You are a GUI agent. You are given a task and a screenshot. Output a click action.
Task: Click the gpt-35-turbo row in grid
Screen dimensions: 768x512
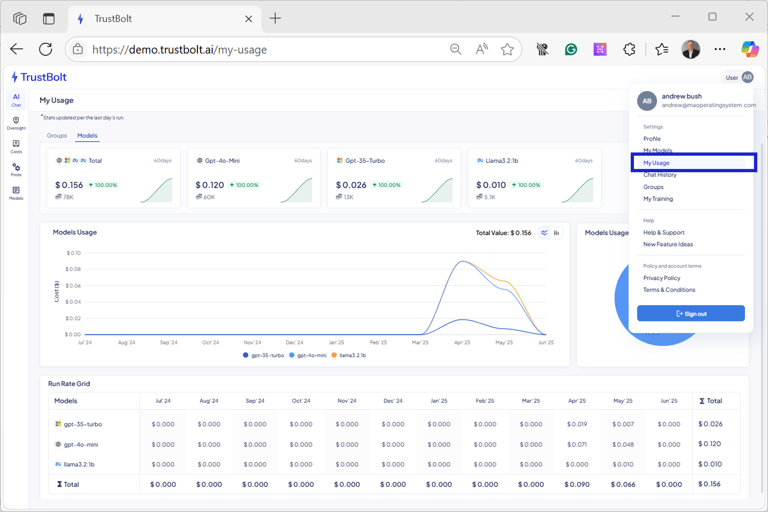[x=394, y=424]
